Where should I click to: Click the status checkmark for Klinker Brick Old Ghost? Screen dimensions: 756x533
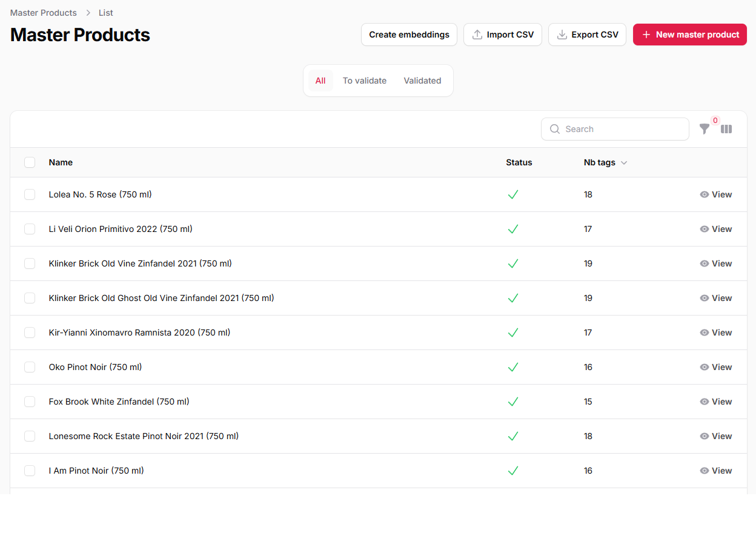(513, 298)
